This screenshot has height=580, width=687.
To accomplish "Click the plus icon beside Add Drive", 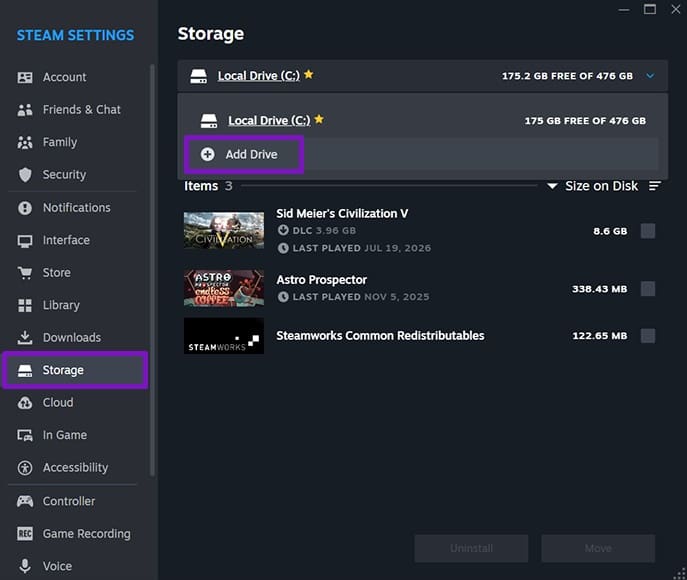I will tap(208, 154).
